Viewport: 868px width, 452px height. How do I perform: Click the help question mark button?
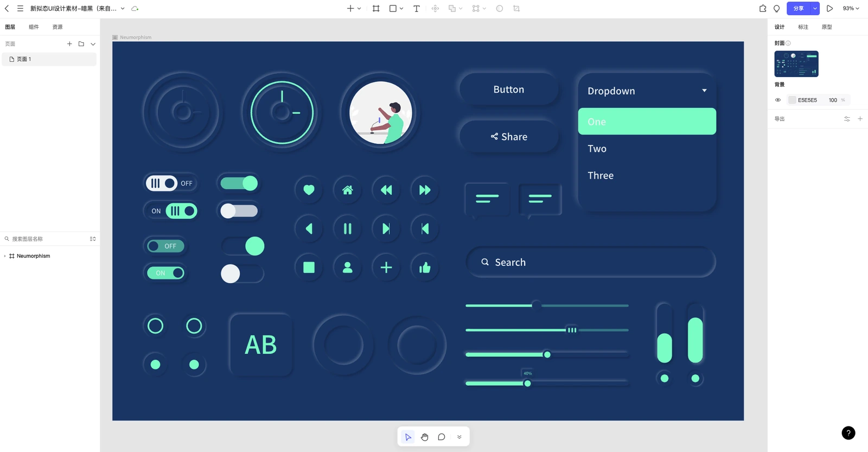click(x=848, y=433)
